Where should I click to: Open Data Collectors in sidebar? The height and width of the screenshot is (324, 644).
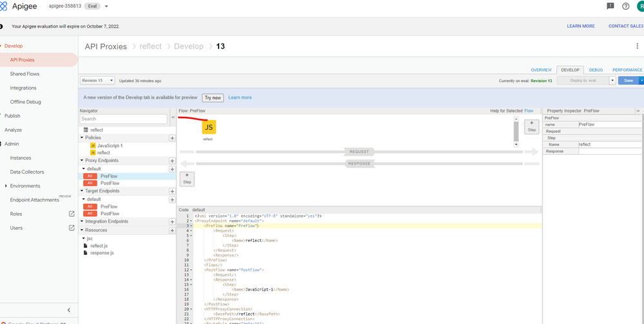[x=26, y=172]
